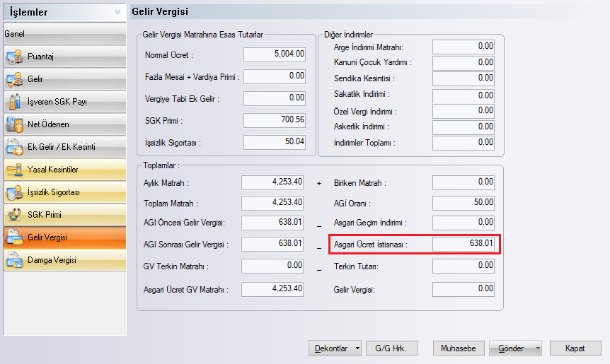Select the Gelir icon in sidebar
The image size is (610, 364).
15,79
